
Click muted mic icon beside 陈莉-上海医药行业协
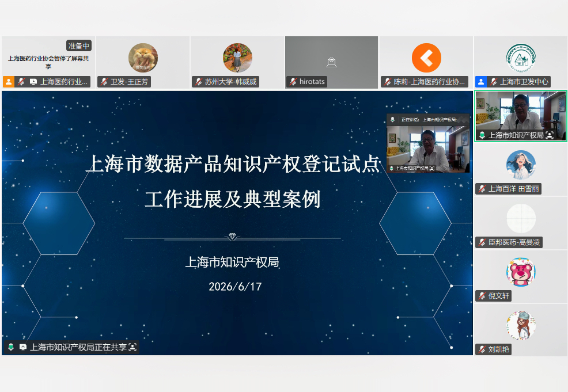[x=388, y=82]
